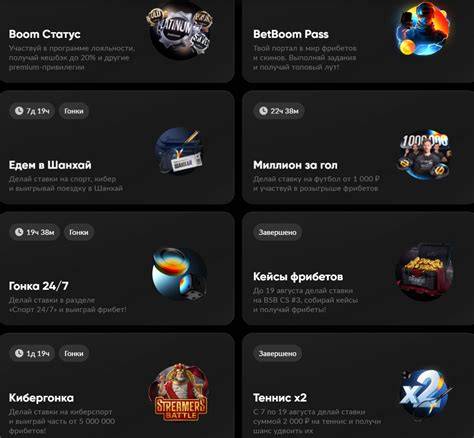Click the treasure chest icon for Кейсы фрибетов
Screen dimensions: 474x438
point(425,271)
